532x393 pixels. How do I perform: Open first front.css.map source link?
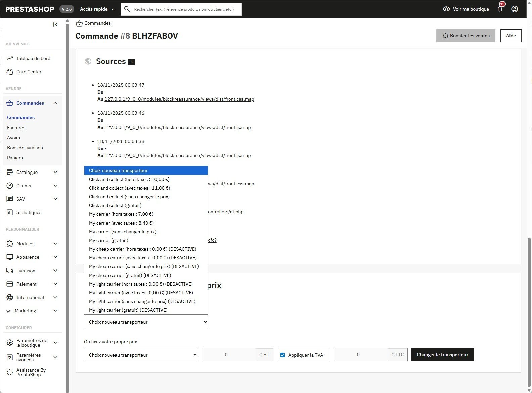click(x=179, y=99)
